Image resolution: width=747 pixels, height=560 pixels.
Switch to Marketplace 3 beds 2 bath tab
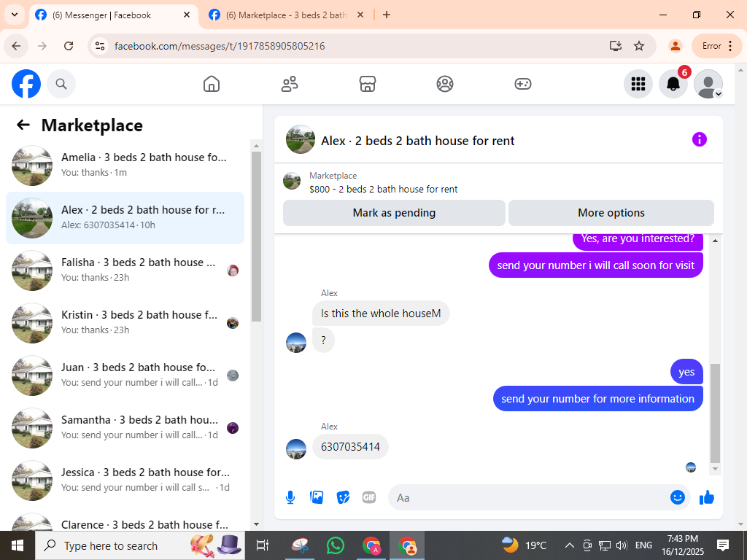(x=286, y=15)
